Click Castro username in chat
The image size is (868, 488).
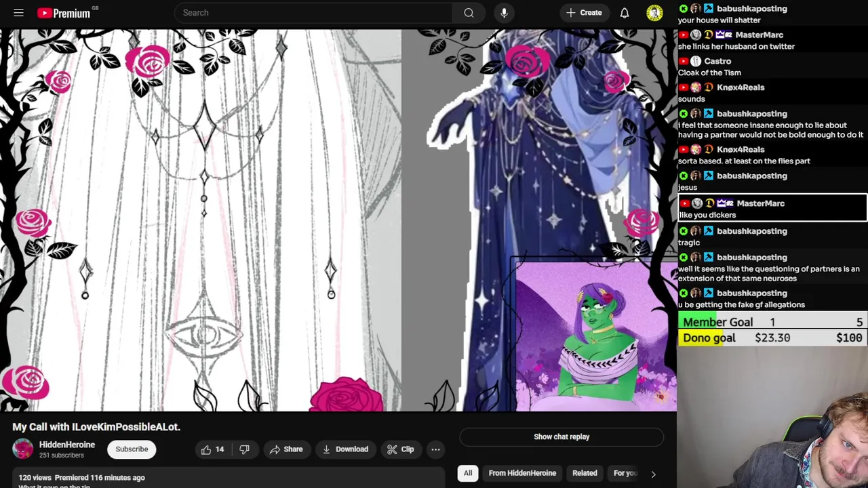point(717,61)
